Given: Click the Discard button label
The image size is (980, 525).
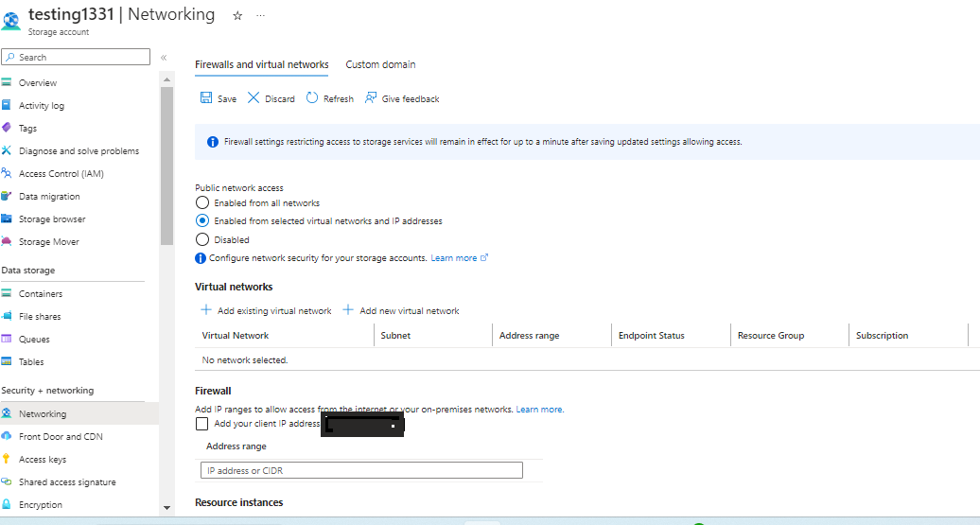Looking at the screenshot, I should pyautogui.click(x=279, y=98).
